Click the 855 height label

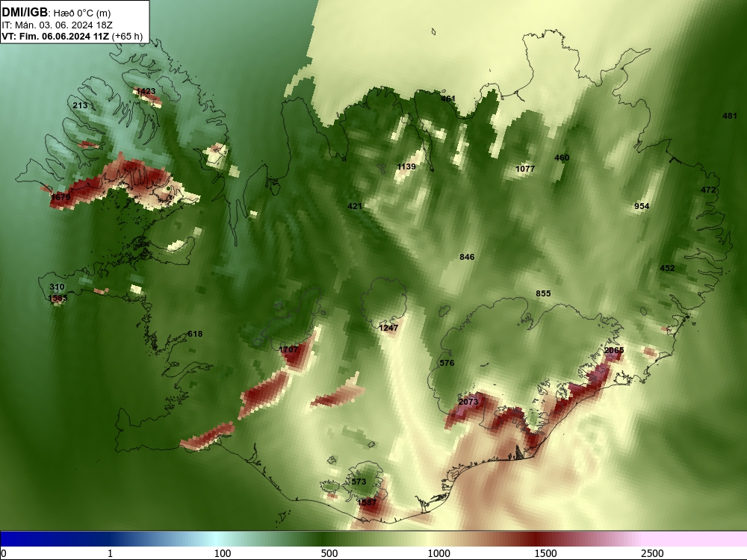(x=543, y=293)
